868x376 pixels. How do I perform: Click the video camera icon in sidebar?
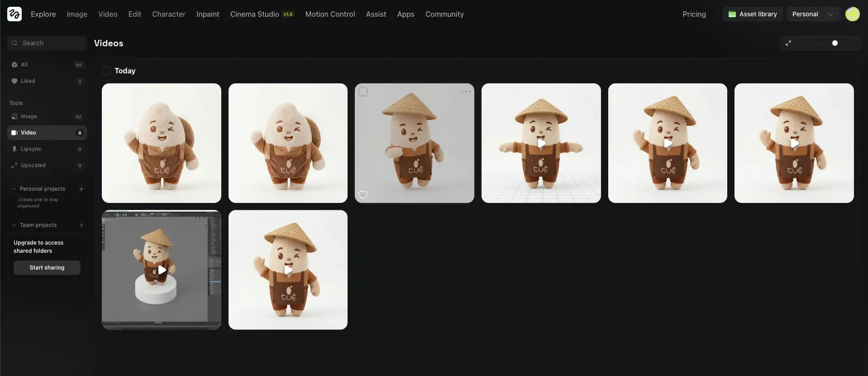(x=14, y=133)
